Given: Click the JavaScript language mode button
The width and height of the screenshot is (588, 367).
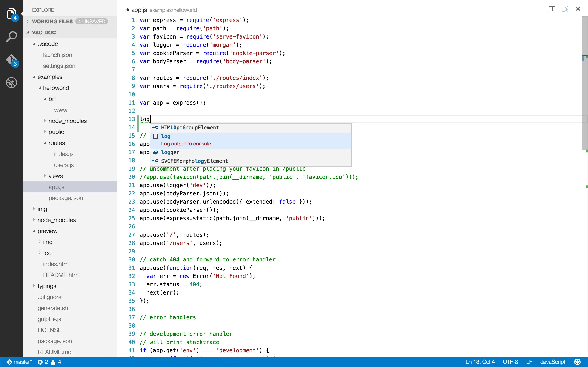Looking at the screenshot, I should [553, 362].
